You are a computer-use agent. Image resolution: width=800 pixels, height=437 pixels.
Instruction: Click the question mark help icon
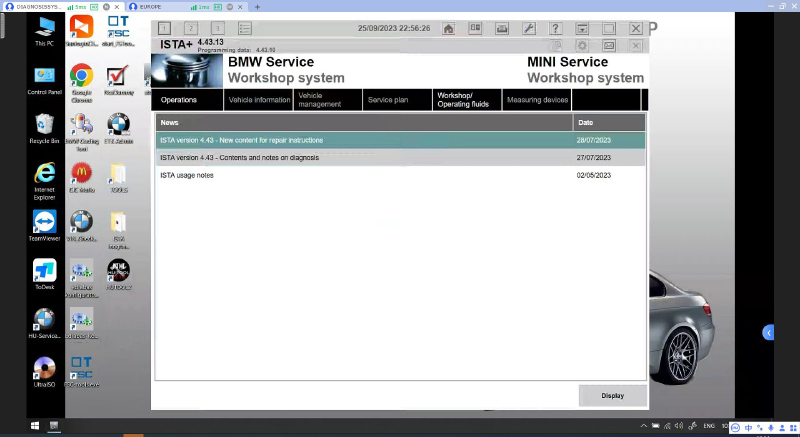tap(556, 29)
